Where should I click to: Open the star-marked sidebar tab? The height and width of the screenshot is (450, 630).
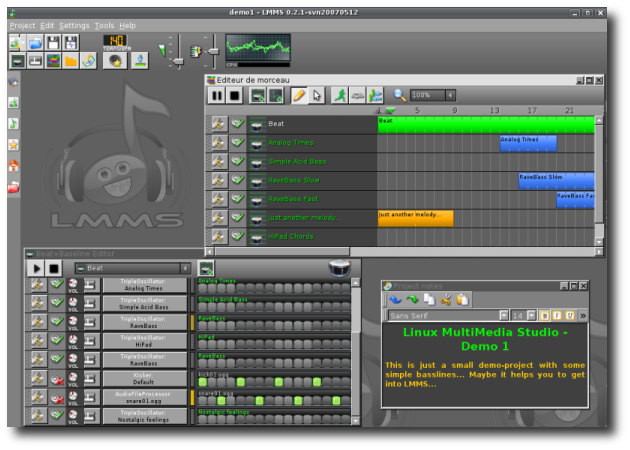coord(14,145)
